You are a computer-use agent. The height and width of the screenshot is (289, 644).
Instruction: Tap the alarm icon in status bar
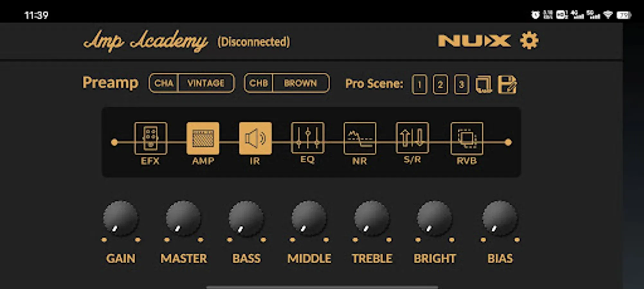[535, 15]
